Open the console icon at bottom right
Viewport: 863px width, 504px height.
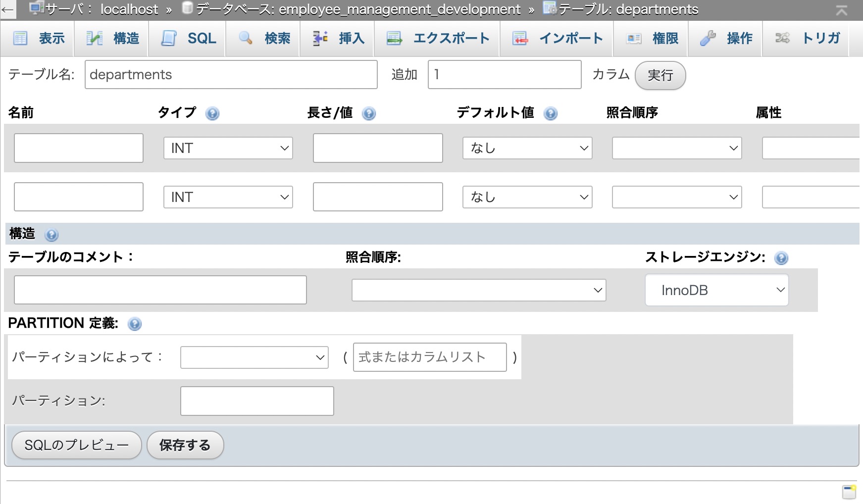click(x=849, y=492)
